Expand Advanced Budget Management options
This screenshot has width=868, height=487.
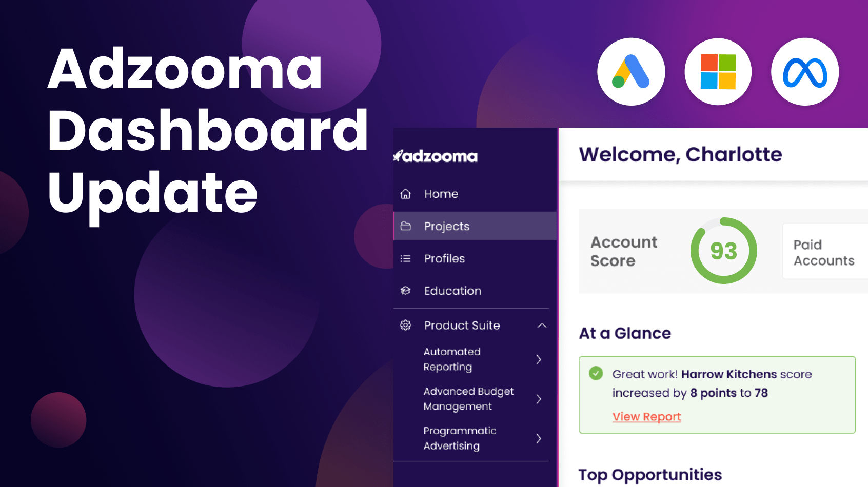pos(539,399)
